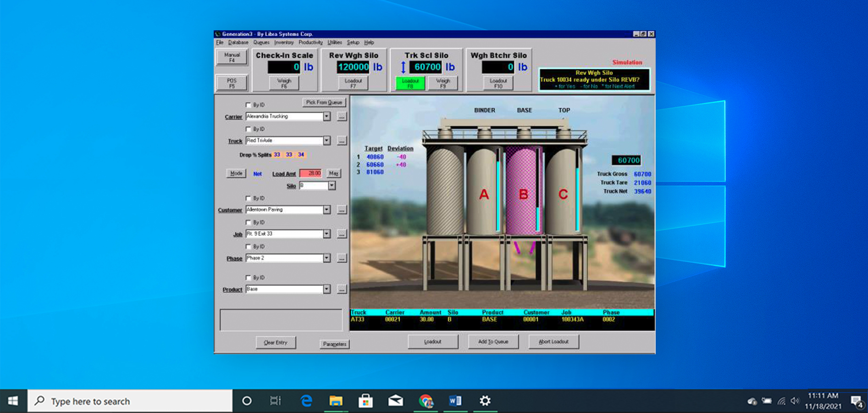Image resolution: width=868 pixels, height=413 pixels.
Task: Open Task View on the taskbar
Action: 275,401
